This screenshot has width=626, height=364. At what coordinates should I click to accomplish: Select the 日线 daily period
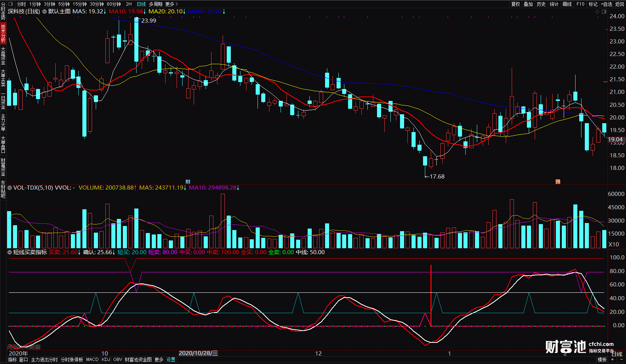coord(141,4)
